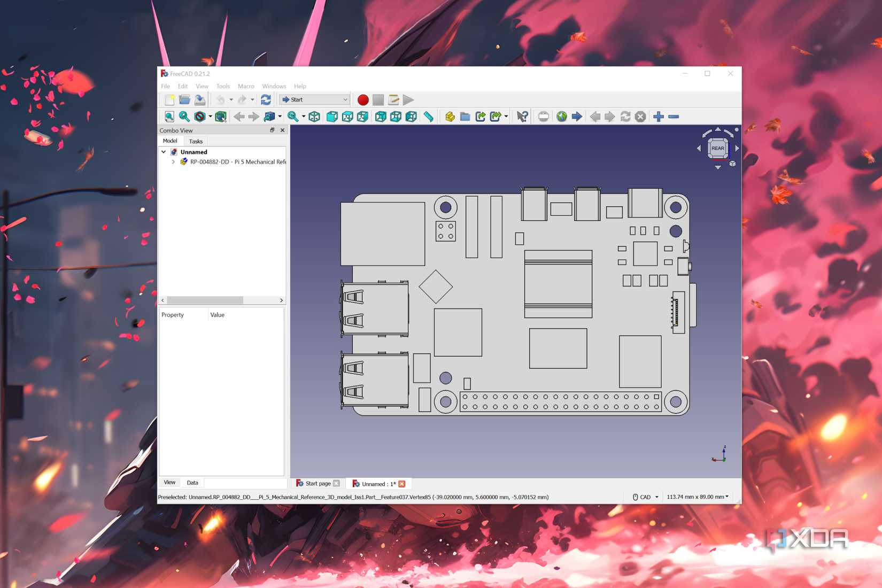Image resolution: width=882 pixels, height=588 pixels.
Task: Open the Macros dialog notepad icon
Action: click(x=393, y=100)
